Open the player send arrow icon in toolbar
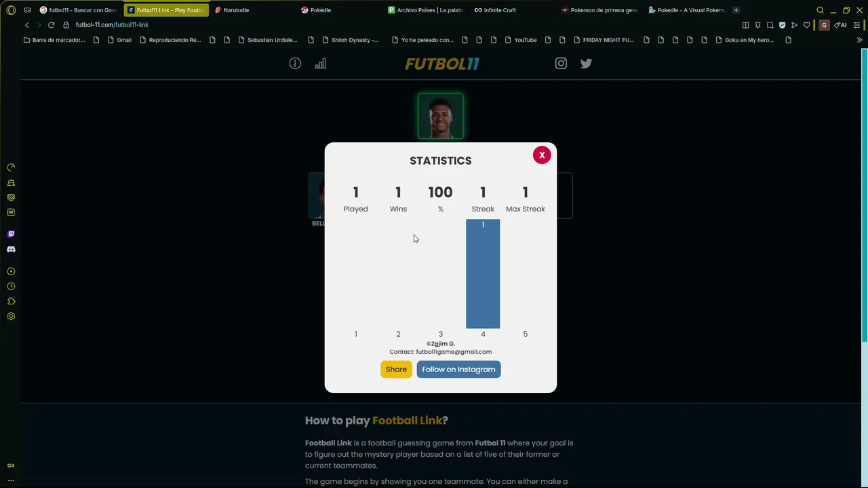868x488 pixels. tap(794, 25)
